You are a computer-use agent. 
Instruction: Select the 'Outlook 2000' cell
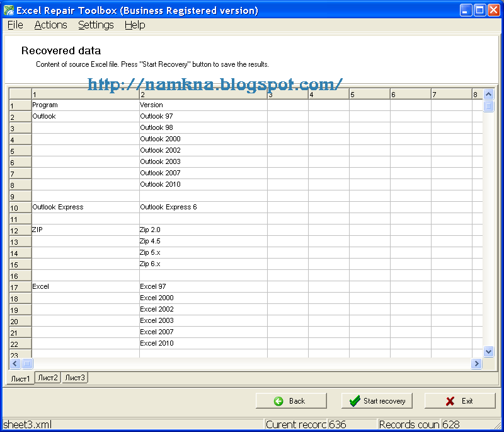[x=203, y=139]
